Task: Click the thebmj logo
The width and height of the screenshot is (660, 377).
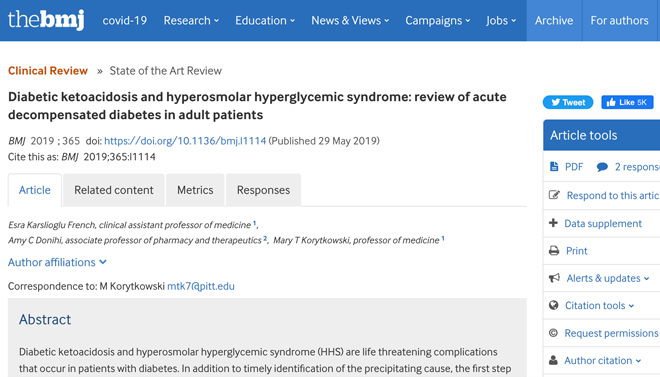Action: pyautogui.click(x=46, y=20)
